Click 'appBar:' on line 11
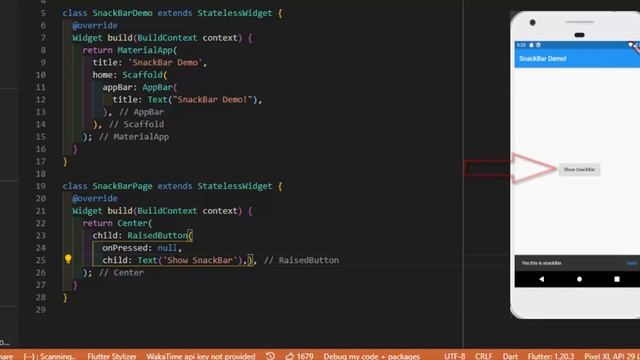This screenshot has width=640, height=360. point(120,87)
